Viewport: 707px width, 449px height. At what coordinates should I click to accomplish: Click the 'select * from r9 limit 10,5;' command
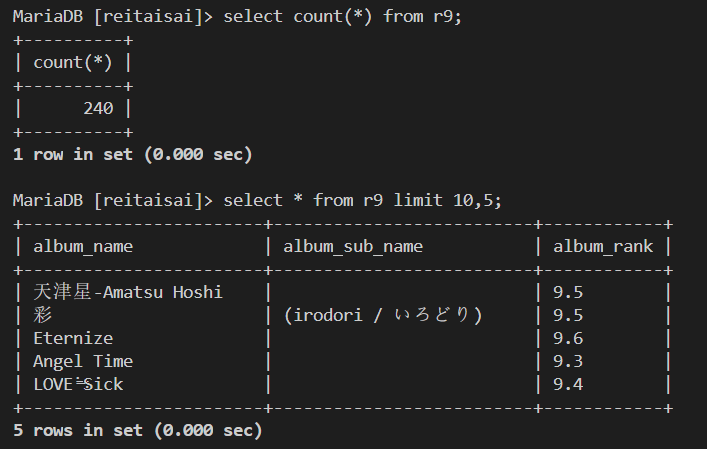[363, 200]
